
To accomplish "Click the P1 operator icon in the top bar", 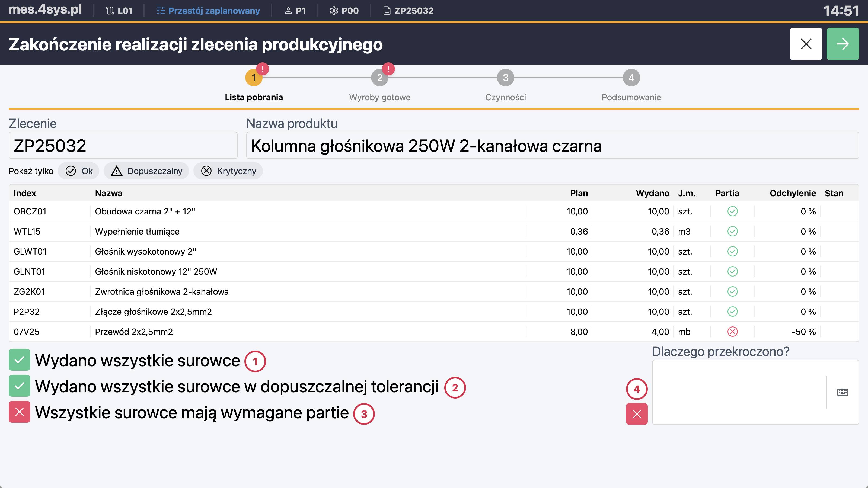I will (288, 11).
